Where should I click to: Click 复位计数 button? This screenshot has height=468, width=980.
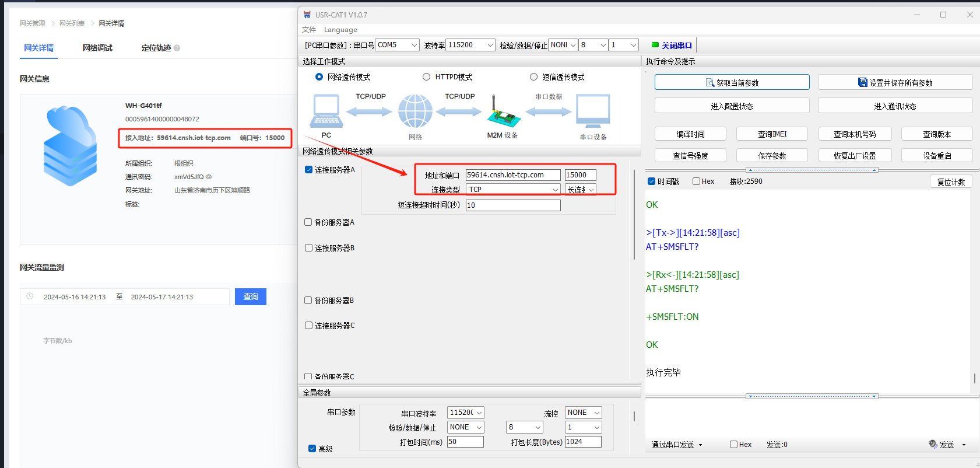(951, 181)
